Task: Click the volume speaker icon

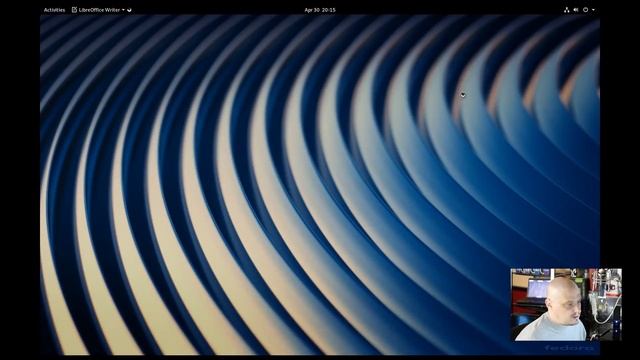Action: (576, 10)
